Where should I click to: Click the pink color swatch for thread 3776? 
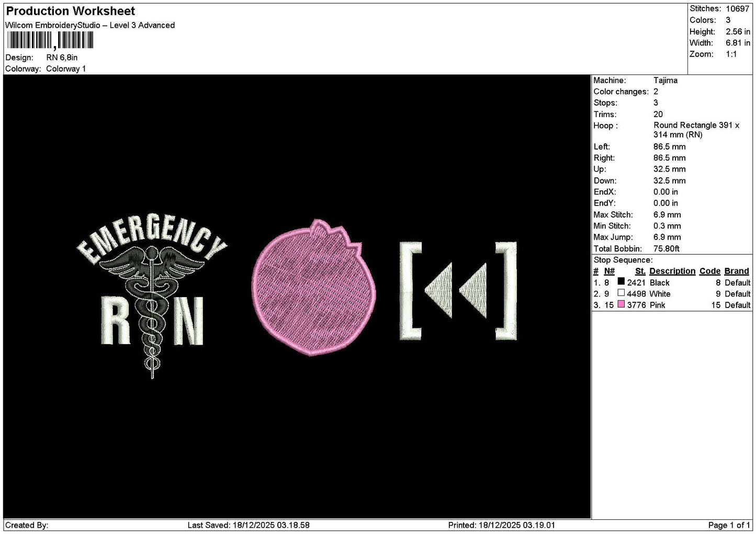click(621, 304)
